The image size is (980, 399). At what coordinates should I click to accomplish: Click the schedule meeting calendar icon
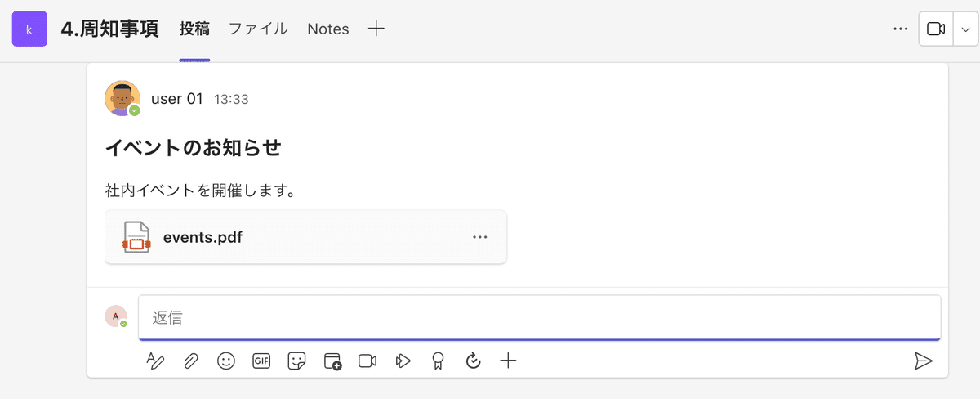point(332,361)
